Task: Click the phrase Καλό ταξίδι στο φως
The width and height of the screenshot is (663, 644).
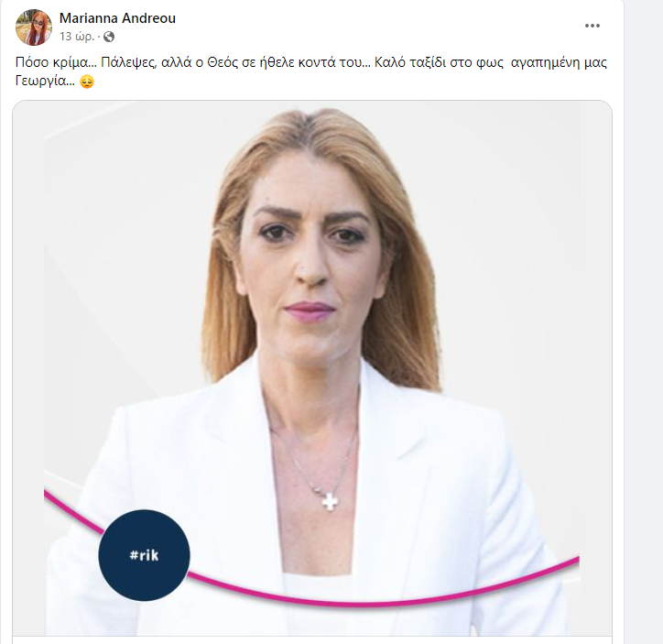Action: pos(440,62)
